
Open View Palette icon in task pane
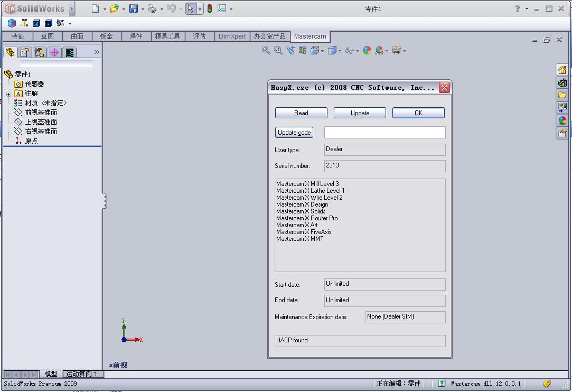pyautogui.click(x=562, y=108)
